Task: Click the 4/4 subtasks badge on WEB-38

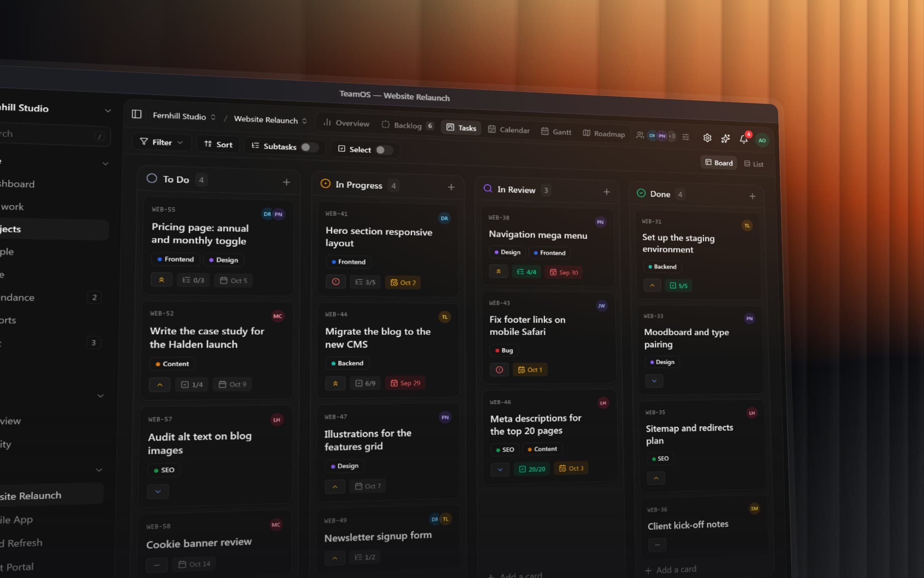Action: 526,272
